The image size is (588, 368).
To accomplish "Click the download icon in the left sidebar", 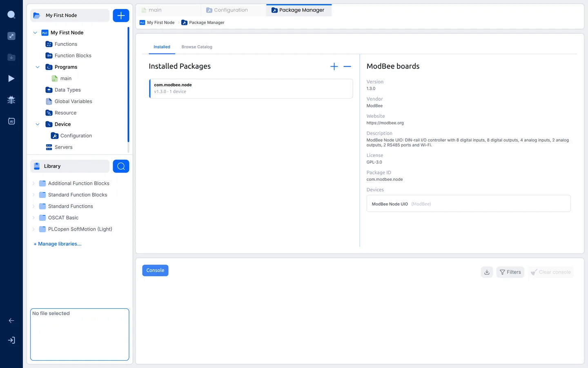I will point(11,57).
